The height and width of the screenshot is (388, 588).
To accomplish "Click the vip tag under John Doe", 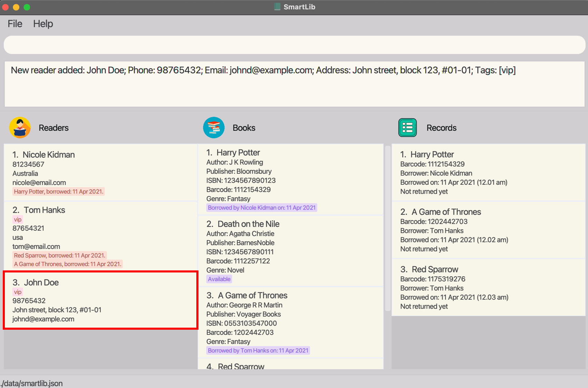I will pyautogui.click(x=18, y=292).
